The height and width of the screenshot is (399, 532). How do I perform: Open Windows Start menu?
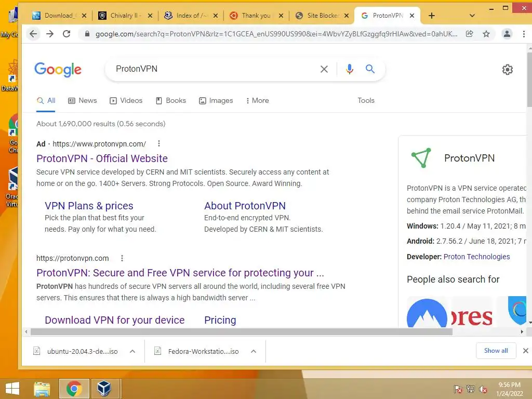pos(12,389)
